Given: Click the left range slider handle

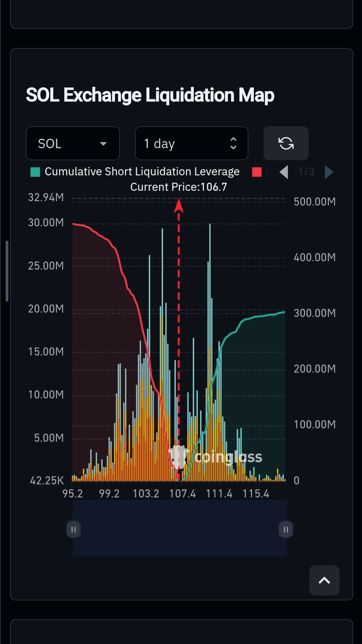Looking at the screenshot, I should [73, 529].
